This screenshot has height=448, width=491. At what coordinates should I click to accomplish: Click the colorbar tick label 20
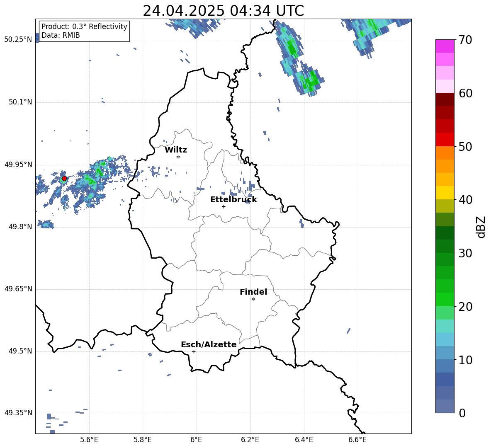click(465, 307)
